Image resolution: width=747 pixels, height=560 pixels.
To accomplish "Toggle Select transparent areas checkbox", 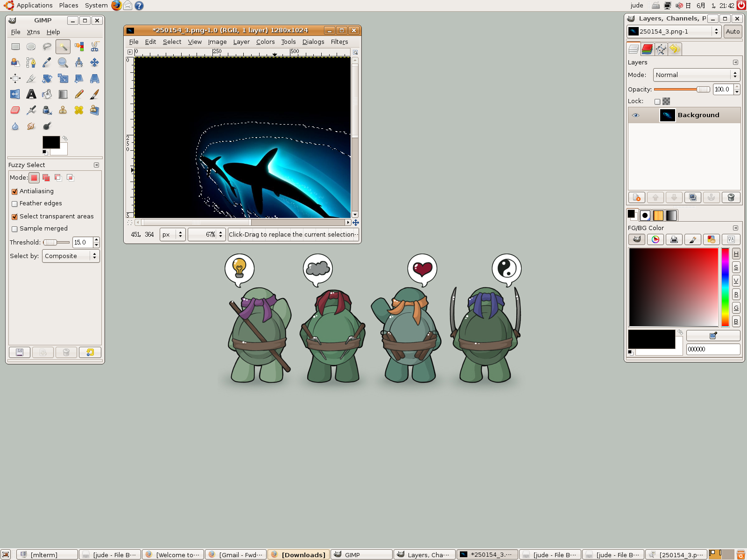I will click(14, 217).
